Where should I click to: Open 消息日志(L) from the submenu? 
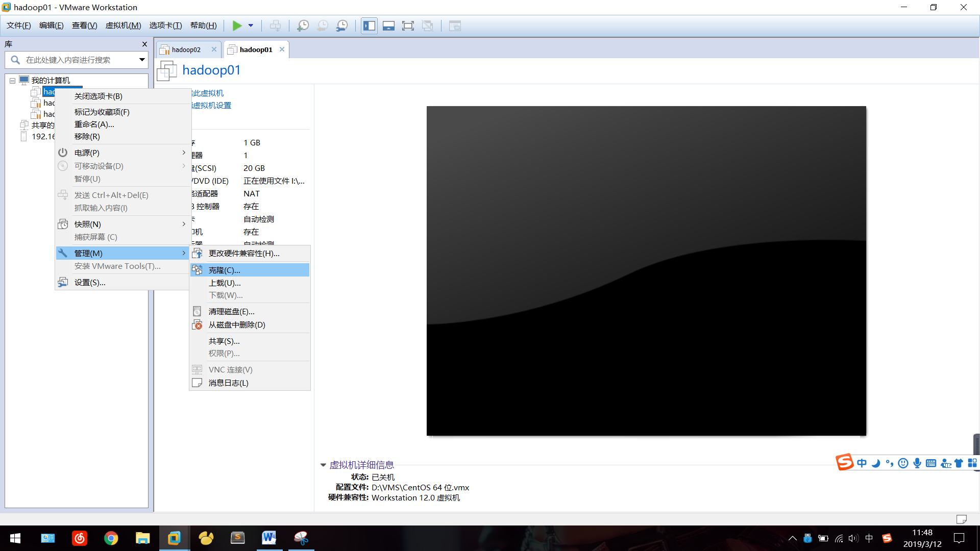[x=250, y=383]
